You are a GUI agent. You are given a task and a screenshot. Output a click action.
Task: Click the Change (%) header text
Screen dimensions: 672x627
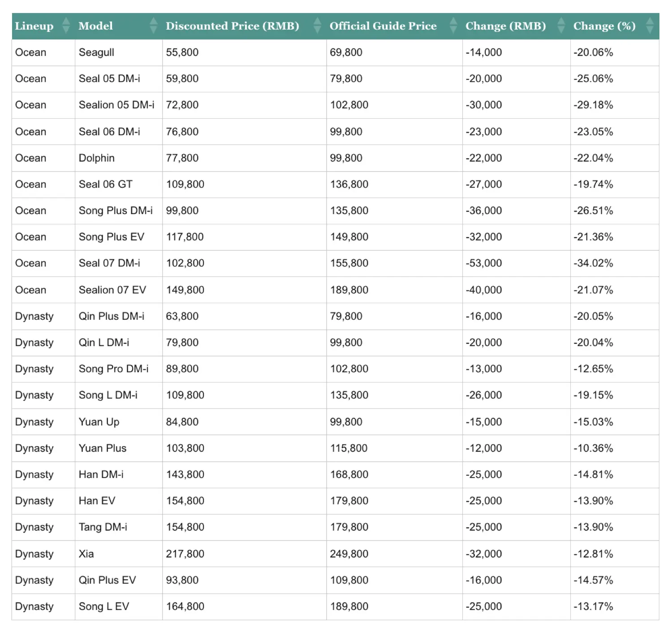[604, 26]
